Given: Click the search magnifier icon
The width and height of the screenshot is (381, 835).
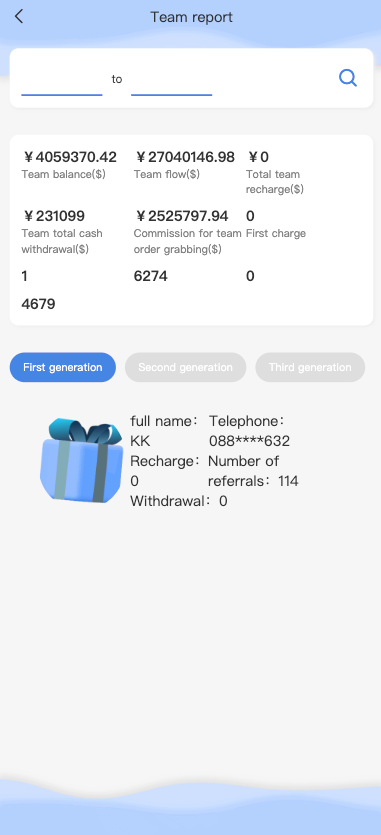Looking at the screenshot, I should (348, 78).
